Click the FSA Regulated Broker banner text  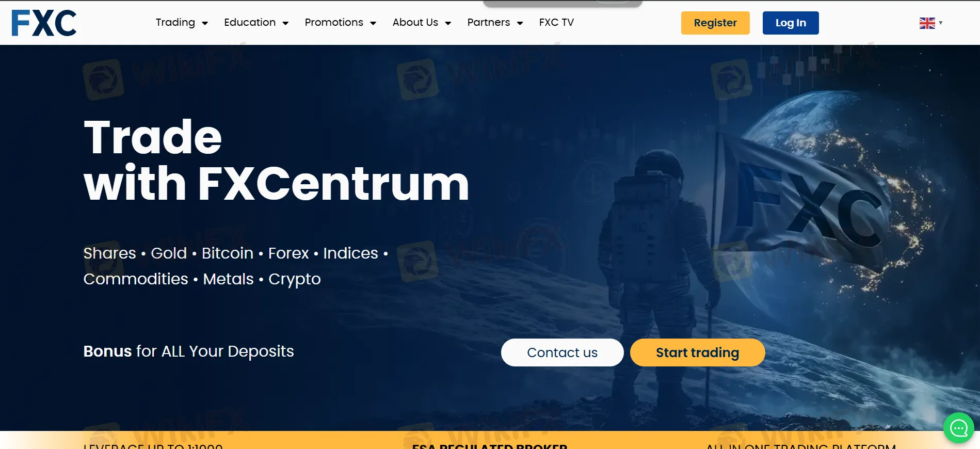click(490, 446)
